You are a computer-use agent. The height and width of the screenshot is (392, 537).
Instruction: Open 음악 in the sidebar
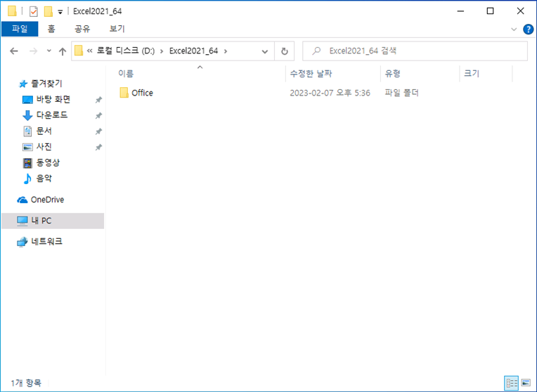[x=44, y=178]
